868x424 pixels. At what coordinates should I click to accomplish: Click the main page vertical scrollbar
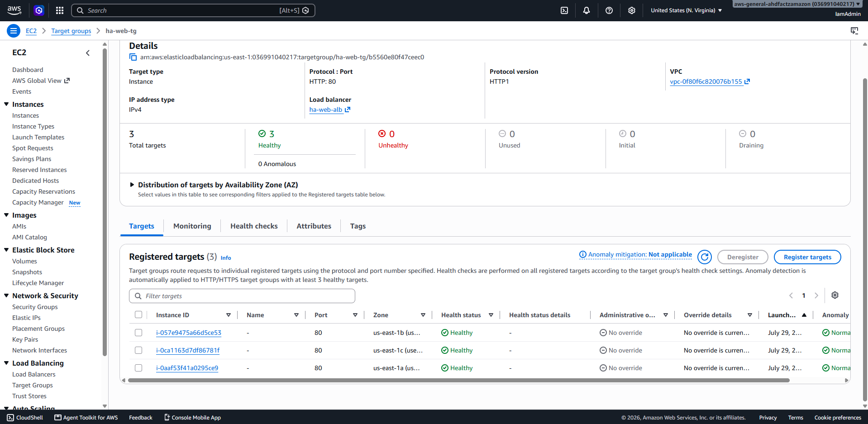tap(865, 240)
